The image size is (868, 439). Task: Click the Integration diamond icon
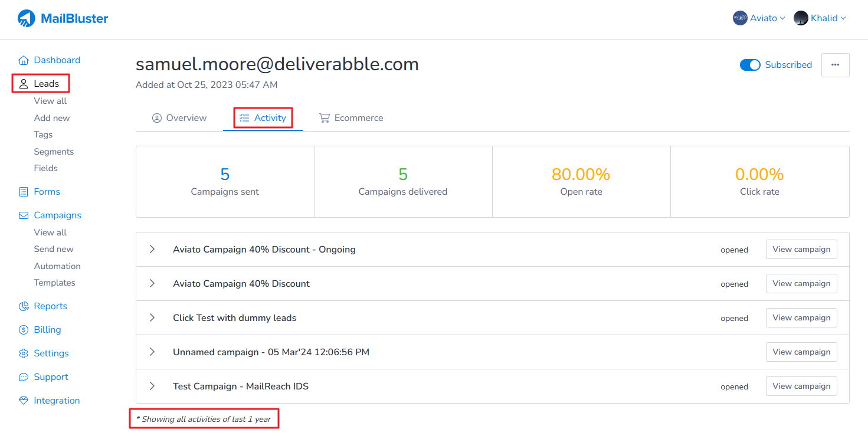(x=24, y=401)
